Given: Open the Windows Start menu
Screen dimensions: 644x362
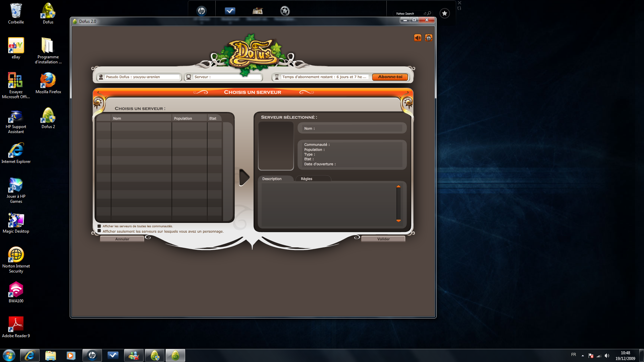Looking at the screenshot, I should pyautogui.click(x=9, y=355).
